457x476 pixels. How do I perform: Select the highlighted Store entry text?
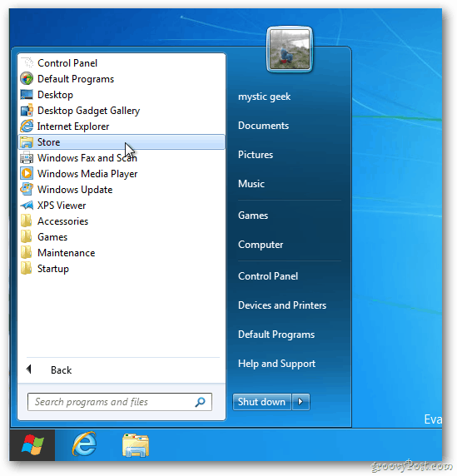[48, 142]
